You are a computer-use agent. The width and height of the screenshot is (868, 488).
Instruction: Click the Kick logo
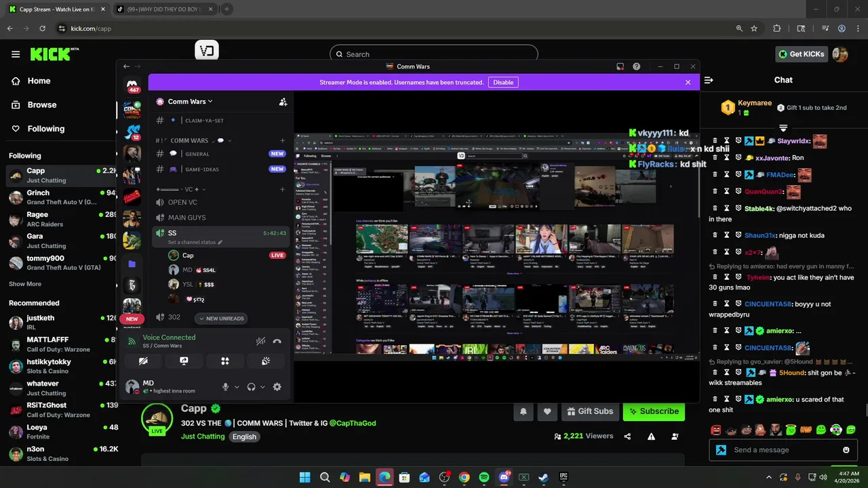tap(54, 54)
